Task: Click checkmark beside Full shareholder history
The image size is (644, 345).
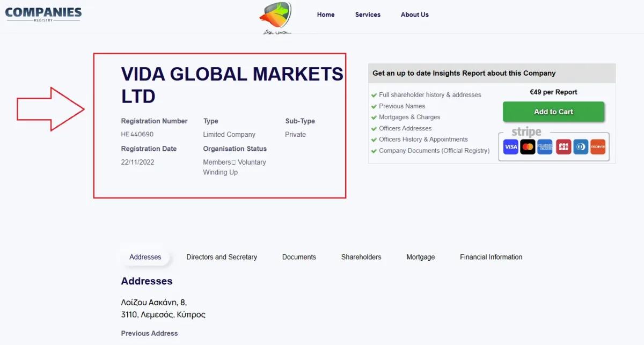Action: click(374, 95)
